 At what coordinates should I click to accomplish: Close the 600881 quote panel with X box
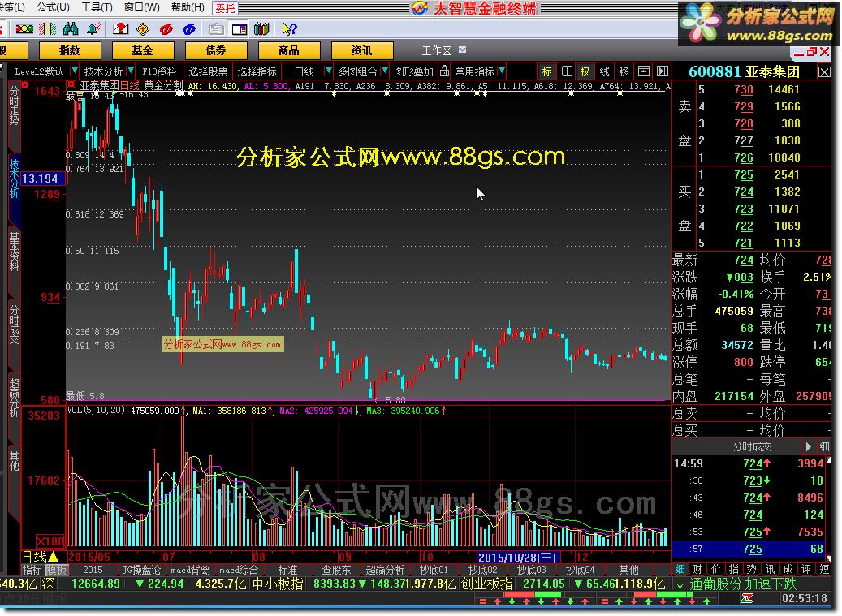(824, 72)
